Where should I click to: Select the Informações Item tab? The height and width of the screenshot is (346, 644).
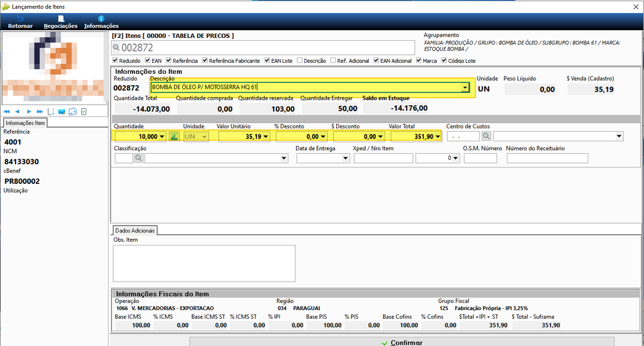pyautogui.click(x=25, y=122)
